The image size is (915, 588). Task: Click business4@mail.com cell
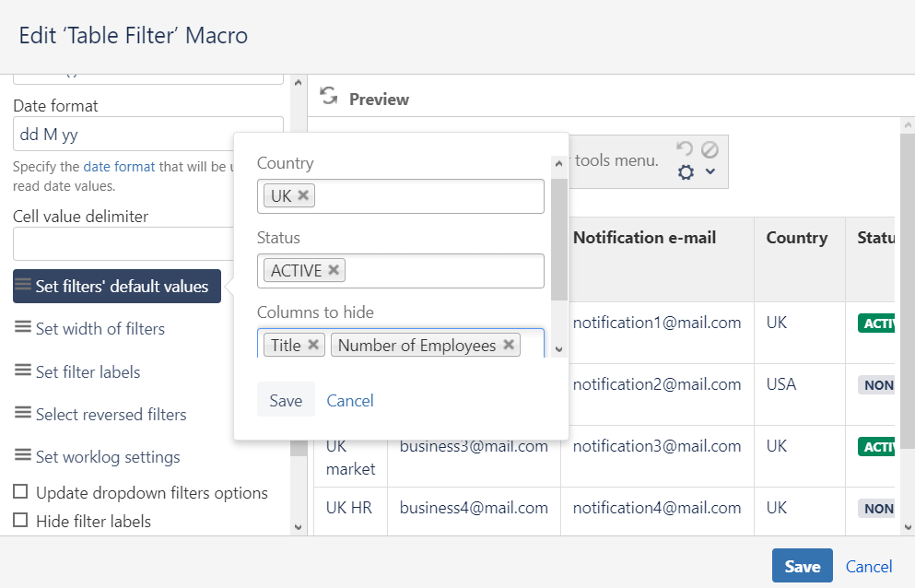474,509
